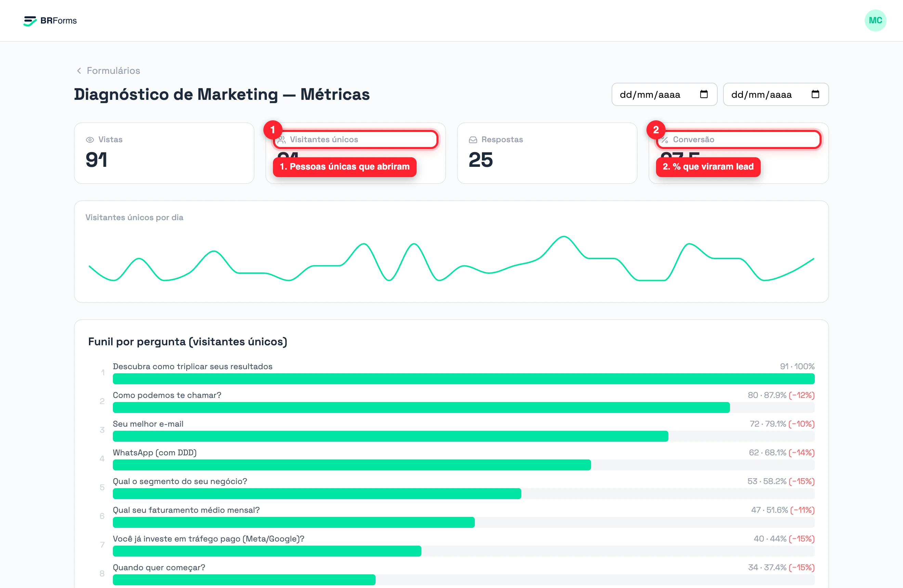903x588 pixels.
Task: Open the MC user avatar menu
Action: pyautogui.click(x=875, y=21)
